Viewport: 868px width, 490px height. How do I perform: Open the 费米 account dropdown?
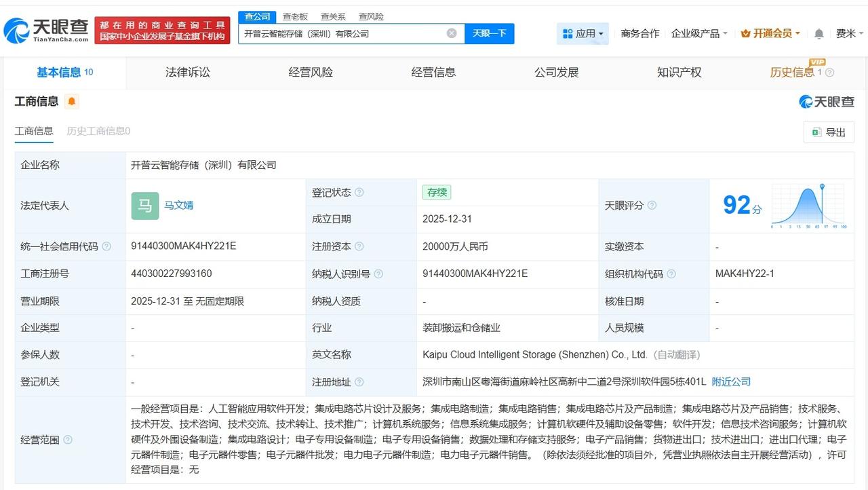pos(849,33)
